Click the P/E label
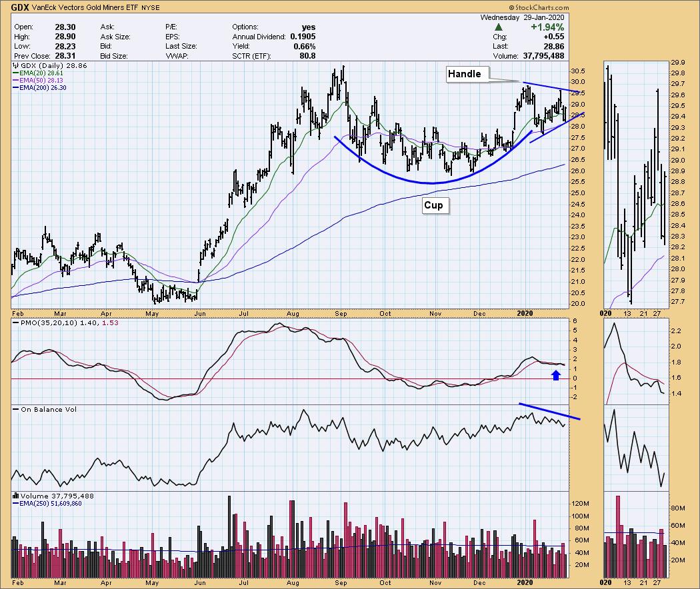The height and width of the screenshot is (589, 700). pos(171,27)
